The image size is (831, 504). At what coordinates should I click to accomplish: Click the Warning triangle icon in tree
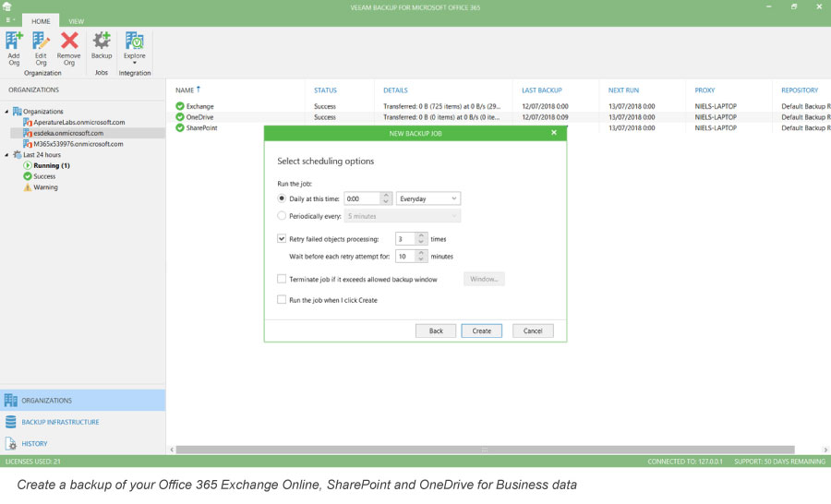tap(28, 187)
